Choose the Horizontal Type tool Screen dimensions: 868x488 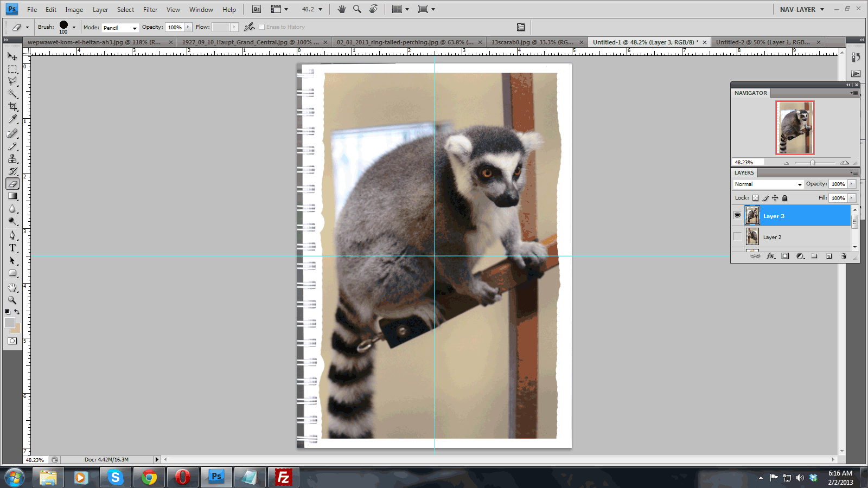pos(12,248)
